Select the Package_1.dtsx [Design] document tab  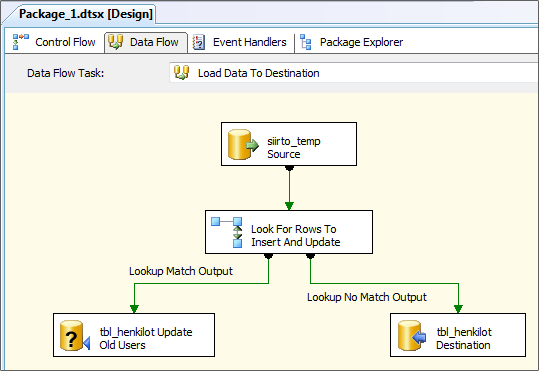click(x=86, y=14)
